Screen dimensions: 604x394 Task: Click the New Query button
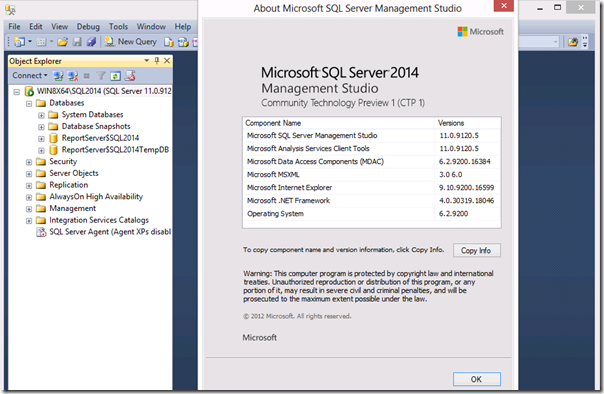(131, 42)
